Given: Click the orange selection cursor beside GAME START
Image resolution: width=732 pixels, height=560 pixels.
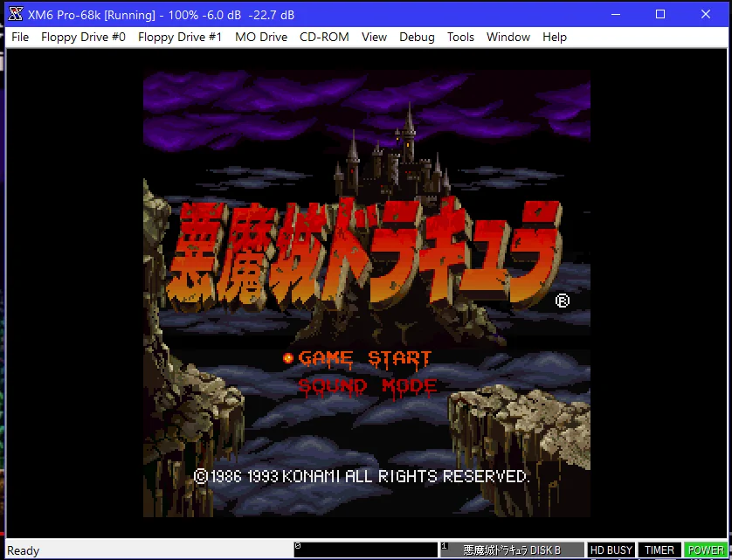Looking at the screenshot, I should (288, 358).
